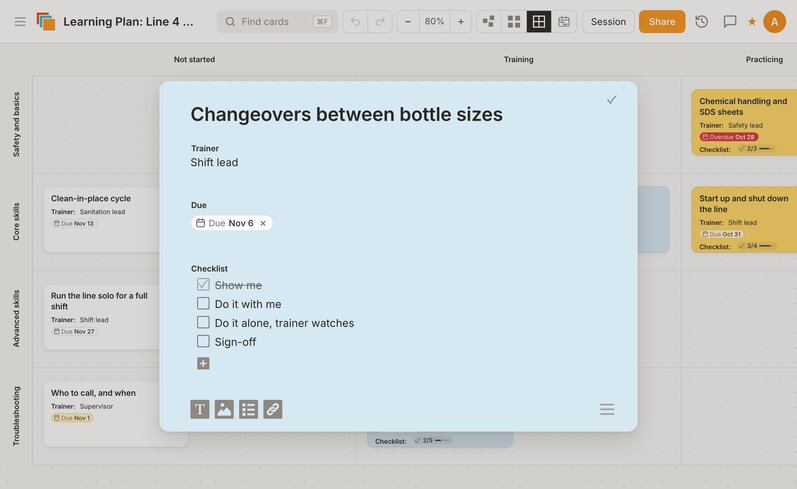This screenshot has width=797, height=489.
Task: Open the Due Nov 6 date picker
Action: click(224, 223)
